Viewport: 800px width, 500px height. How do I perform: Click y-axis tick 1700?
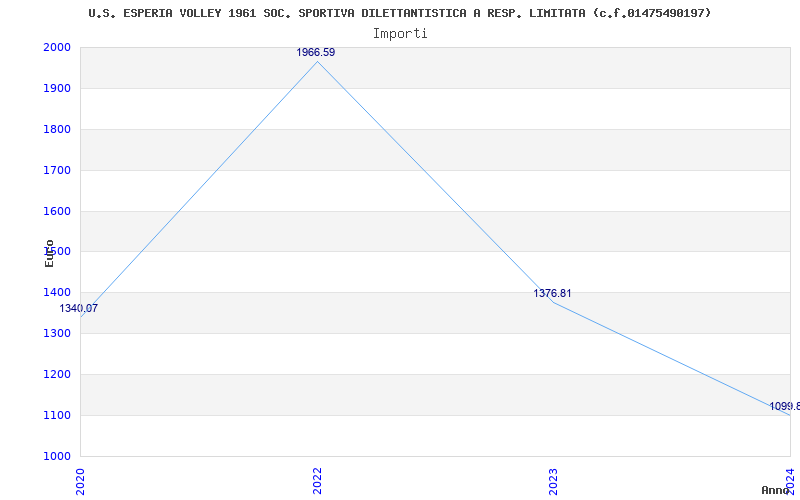tap(57, 170)
